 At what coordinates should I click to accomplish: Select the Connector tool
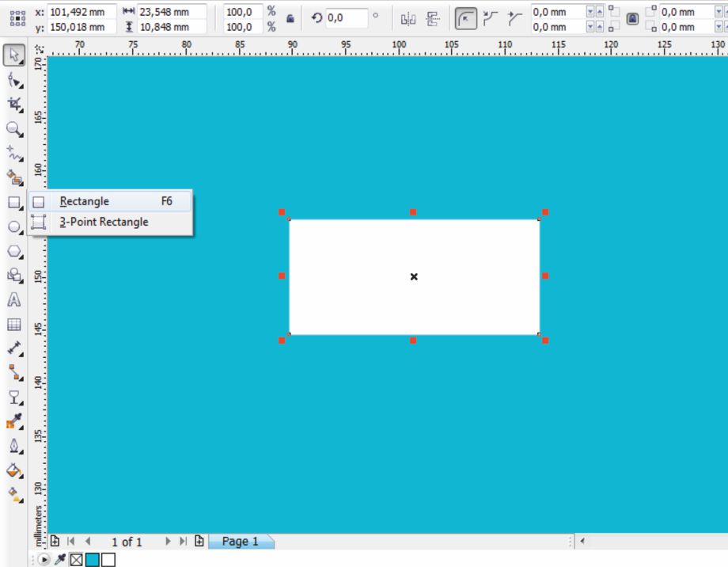(x=15, y=372)
